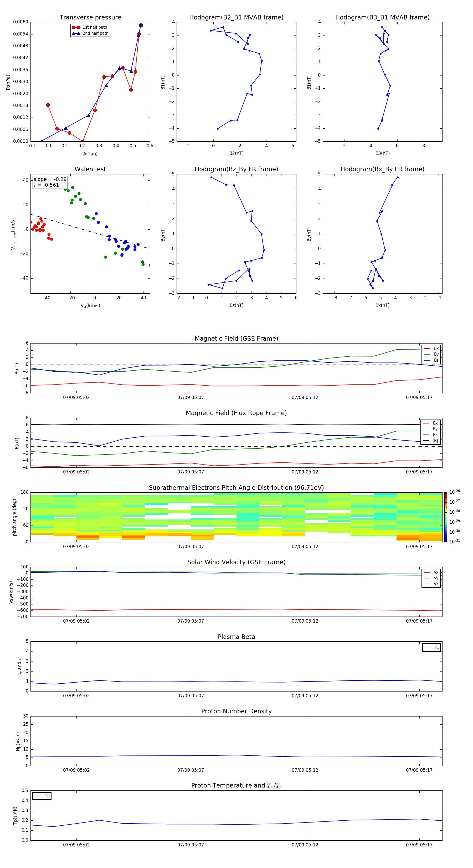This screenshot has width=473, height=868.
Task: Click the 'A(T·m)' axis label
Action: pos(90,154)
